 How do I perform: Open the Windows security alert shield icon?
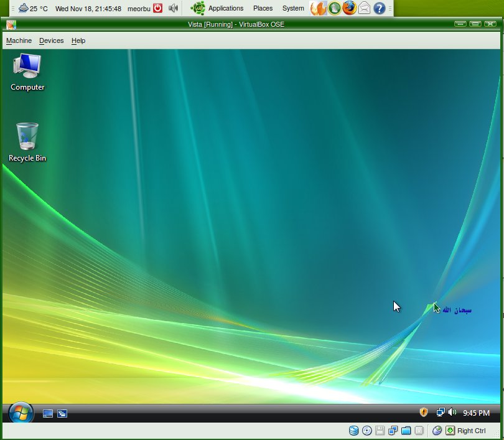[x=424, y=412]
